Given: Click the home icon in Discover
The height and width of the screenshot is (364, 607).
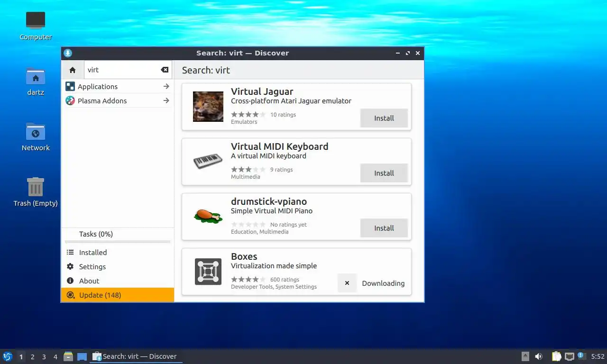Looking at the screenshot, I should click(x=73, y=70).
